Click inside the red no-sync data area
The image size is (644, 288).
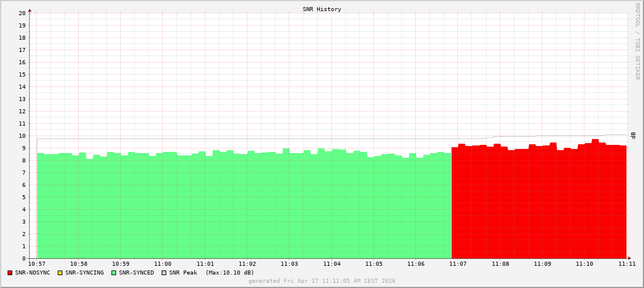537,204
